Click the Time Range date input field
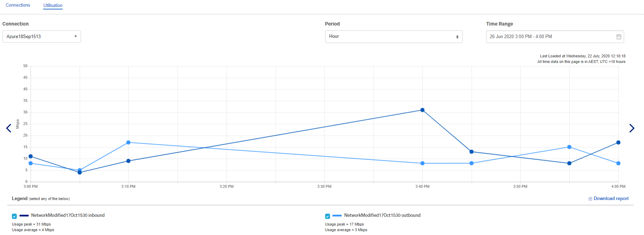 click(x=550, y=37)
